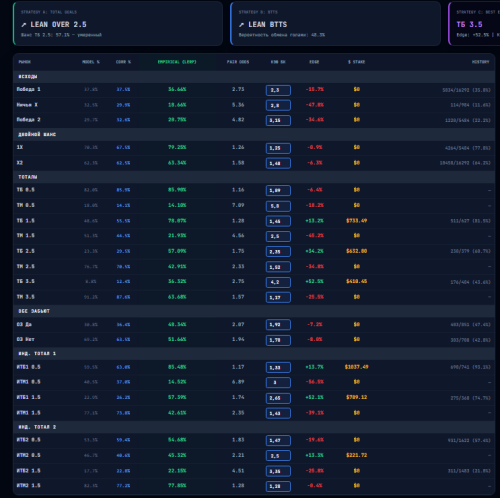The height and width of the screenshot is (498, 500).
Task: Open the Strategy B BTTS card
Action: [x=335, y=23]
